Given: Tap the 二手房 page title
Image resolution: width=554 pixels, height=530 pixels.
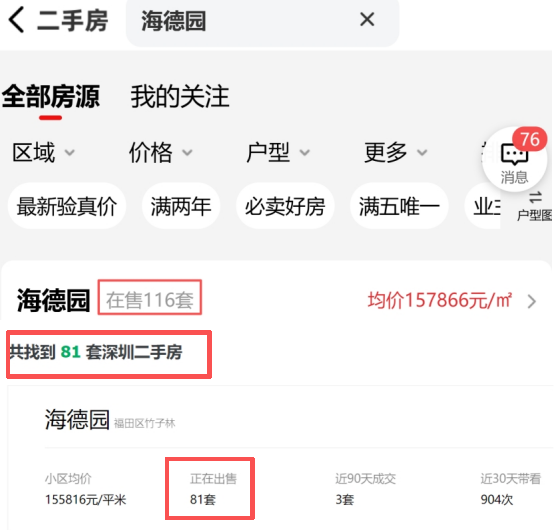Looking at the screenshot, I should 72,21.
